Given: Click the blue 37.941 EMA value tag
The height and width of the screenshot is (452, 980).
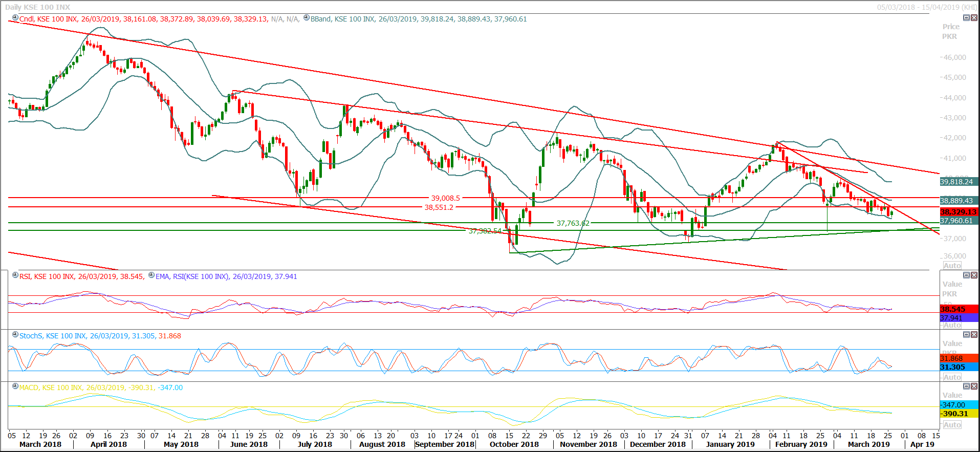Looking at the screenshot, I should tap(959, 318).
